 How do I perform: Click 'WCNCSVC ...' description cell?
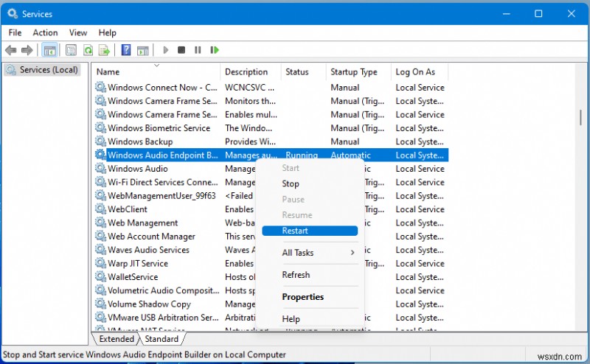249,87
